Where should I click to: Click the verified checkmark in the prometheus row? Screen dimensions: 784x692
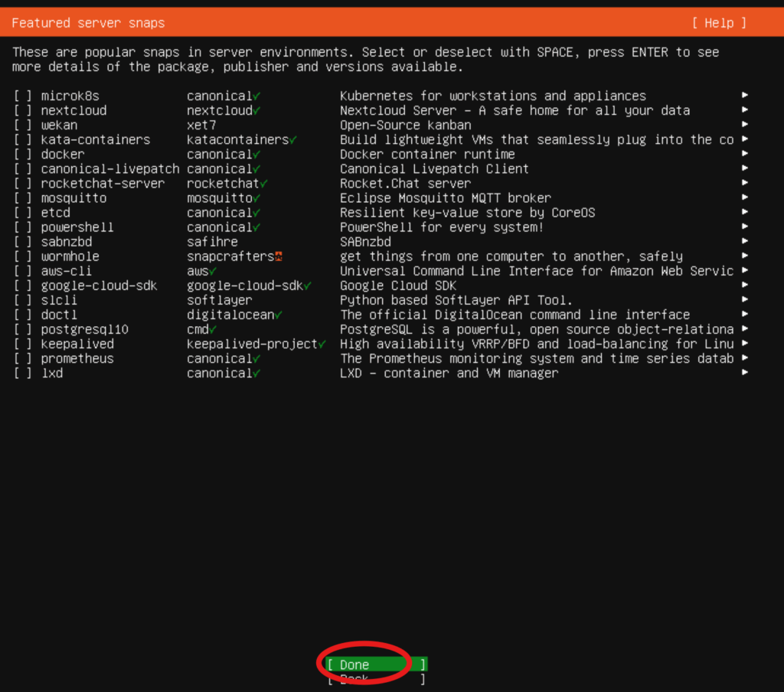pos(256,359)
